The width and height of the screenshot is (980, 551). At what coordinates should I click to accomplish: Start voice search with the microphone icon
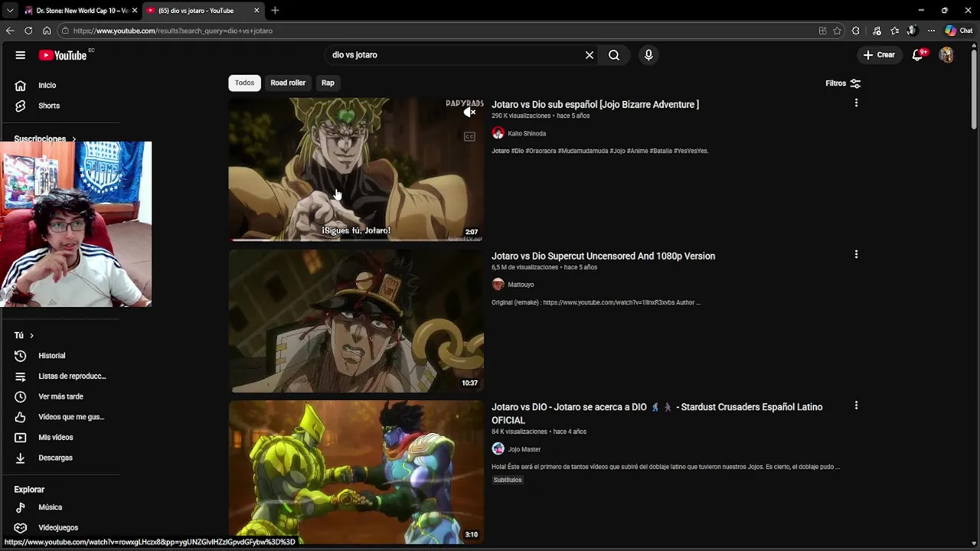(x=648, y=55)
